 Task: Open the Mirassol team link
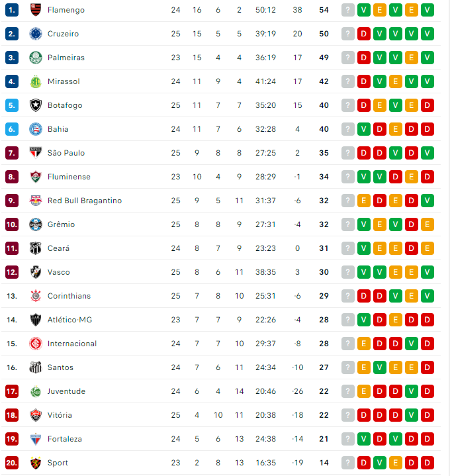tap(64, 81)
